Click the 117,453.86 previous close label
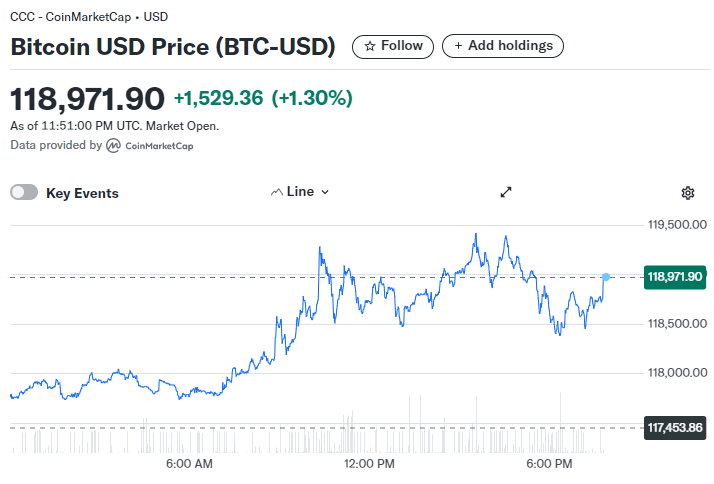This screenshot has width=714, height=484. pos(675,428)
